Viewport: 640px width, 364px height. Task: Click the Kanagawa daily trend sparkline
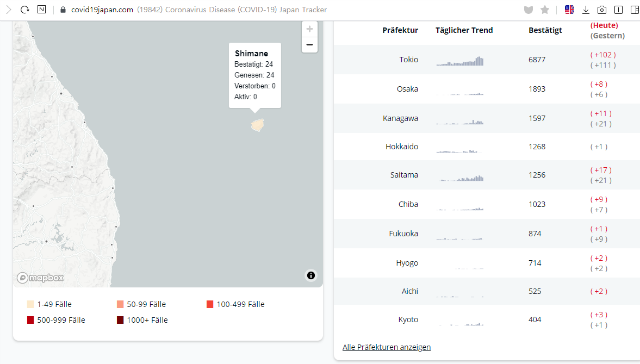(460, 121)
